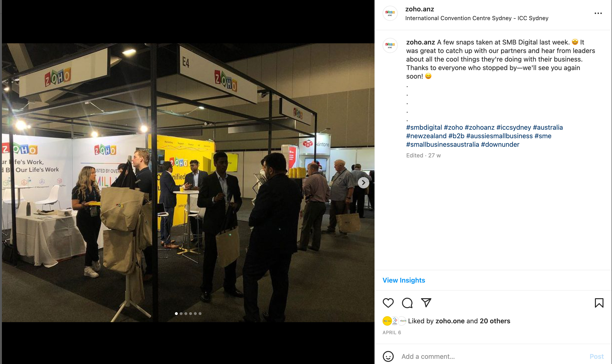
Task: Jump to the second carousel dot indicator
Action: [x=181, y=314]
